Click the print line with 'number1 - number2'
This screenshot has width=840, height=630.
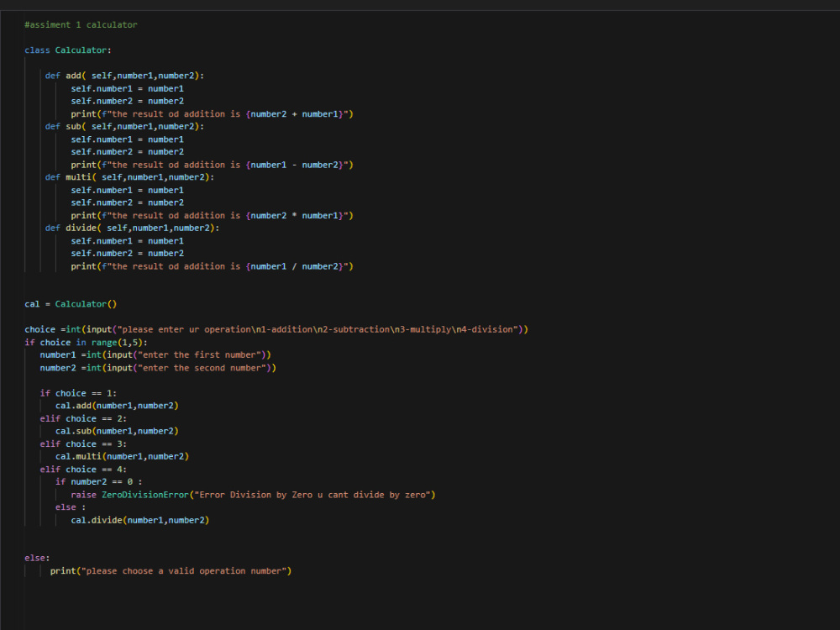[213, 165]
